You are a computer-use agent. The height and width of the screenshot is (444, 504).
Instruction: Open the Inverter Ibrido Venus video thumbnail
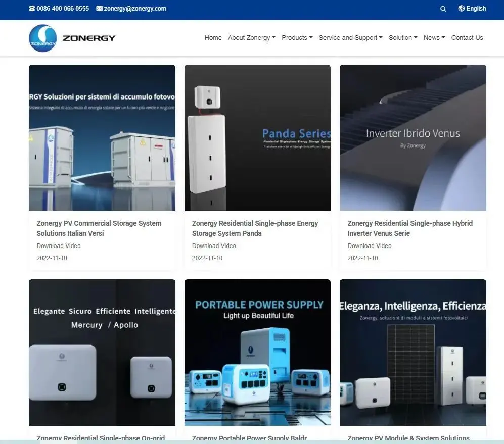coord(413,137)
